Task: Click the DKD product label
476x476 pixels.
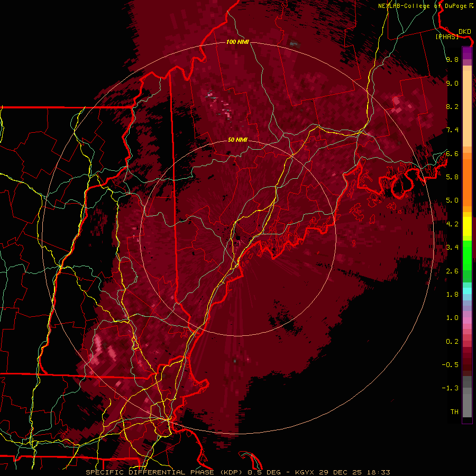Action: pos(464,32)
